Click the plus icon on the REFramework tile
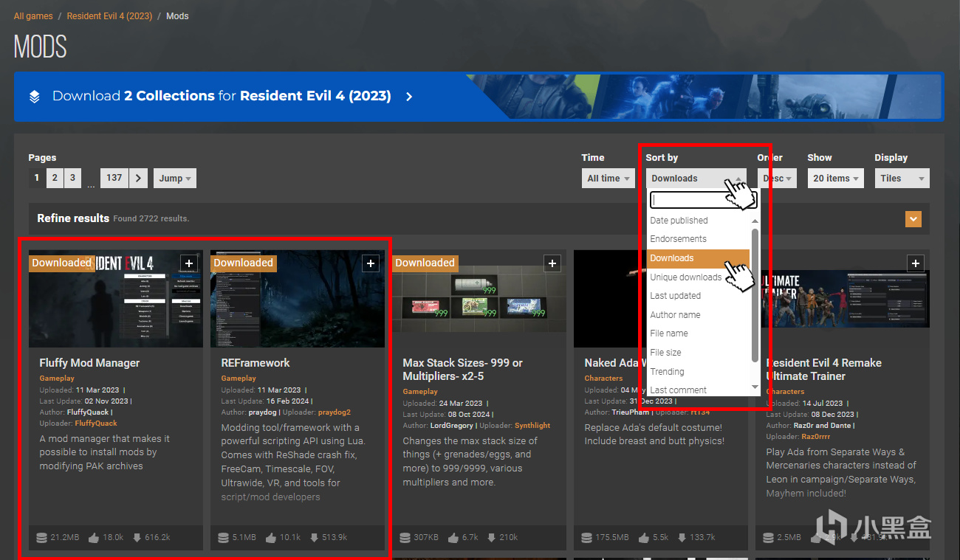The height and width of the screenshot is (560, 960). click(x=371, y=263)
